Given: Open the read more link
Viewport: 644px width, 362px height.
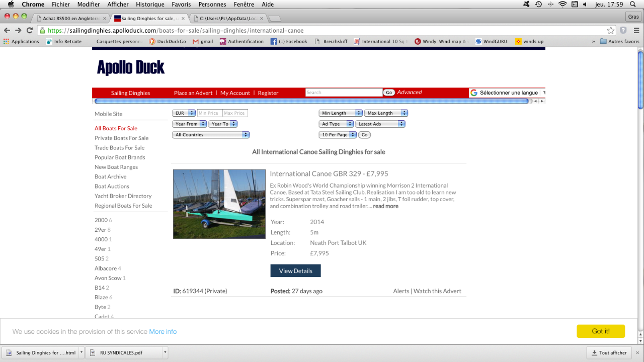Looking at the screenshot, I should pos(385,206).
